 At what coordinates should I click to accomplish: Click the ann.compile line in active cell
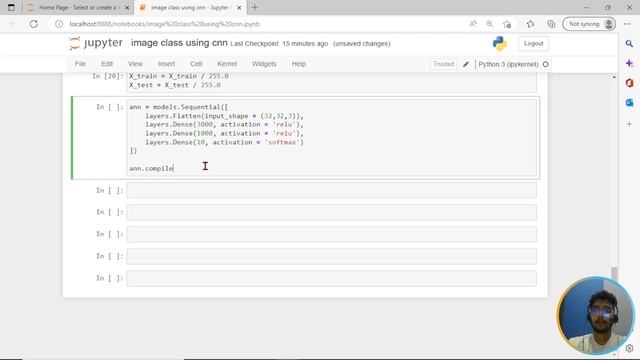pos(151,168)
